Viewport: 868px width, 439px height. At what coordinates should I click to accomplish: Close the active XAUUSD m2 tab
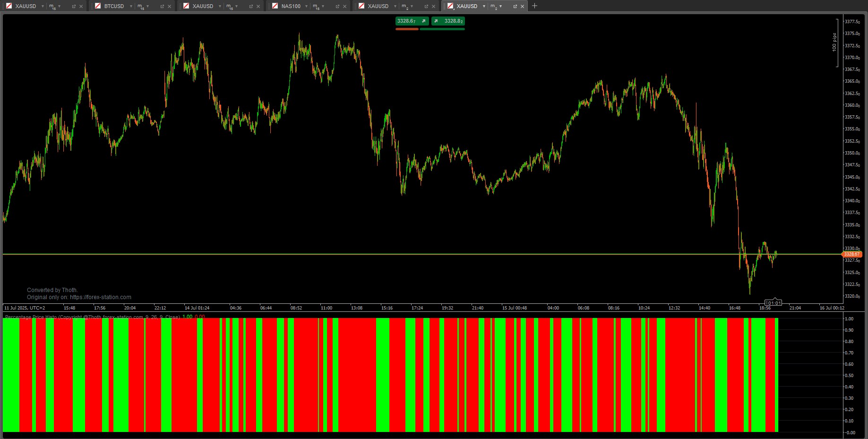click(523, 6)
